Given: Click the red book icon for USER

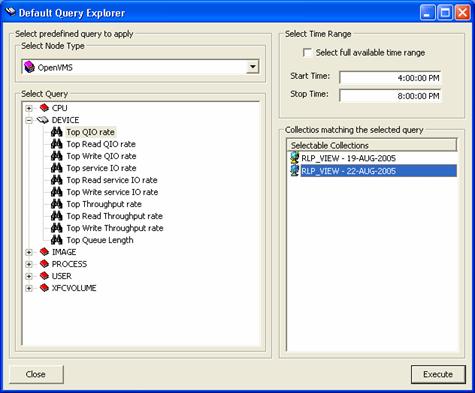Looking at the screenshot, I should pyautogui.click(x=44, y=276).
